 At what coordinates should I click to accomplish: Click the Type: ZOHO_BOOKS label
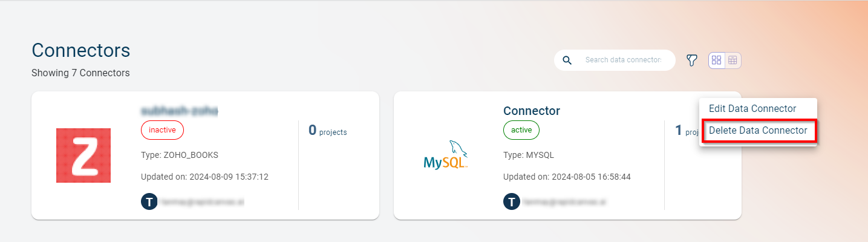pos(180,155)
